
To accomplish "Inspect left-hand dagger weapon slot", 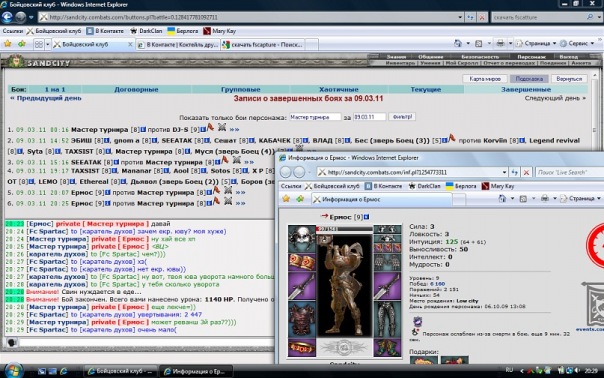I will click(x=302, y=287).
